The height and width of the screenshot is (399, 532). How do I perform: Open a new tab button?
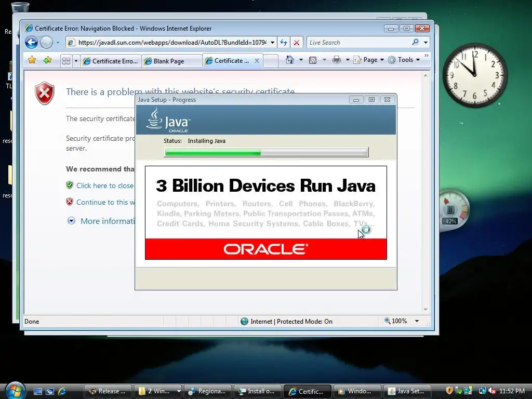(x=270, y=61)
